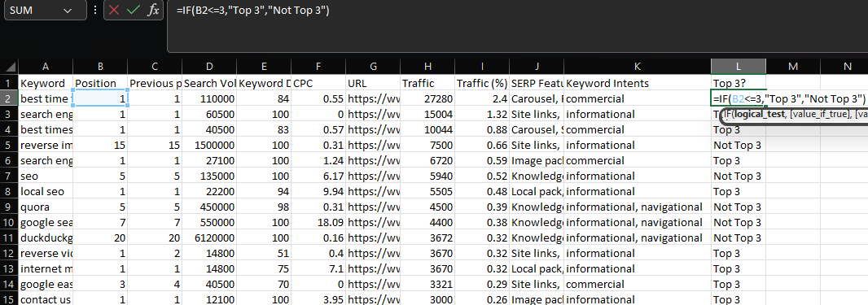Screen dimensions: 868x305
Task: Select column L header
Action: [739, 67]
